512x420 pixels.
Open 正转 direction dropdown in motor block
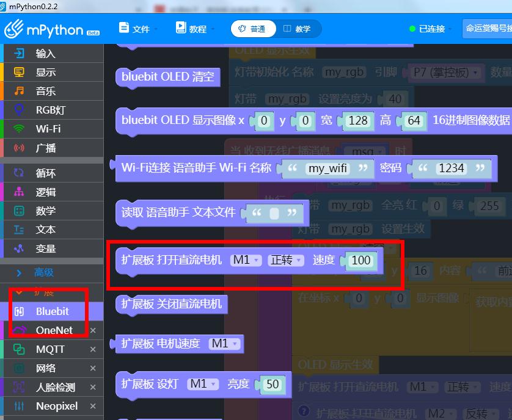pyautogui.click(x=286, y=260)
